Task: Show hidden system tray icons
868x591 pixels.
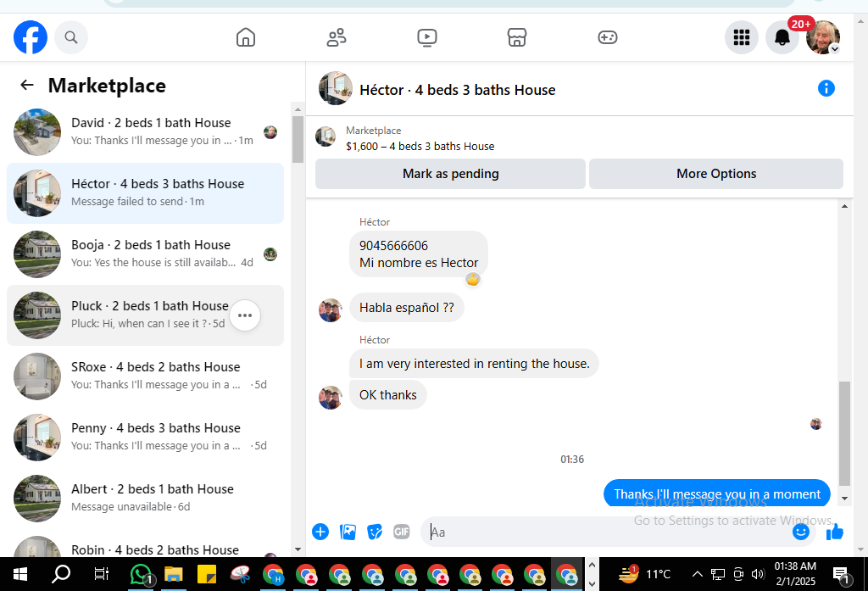Action: [x=698, y=574]
